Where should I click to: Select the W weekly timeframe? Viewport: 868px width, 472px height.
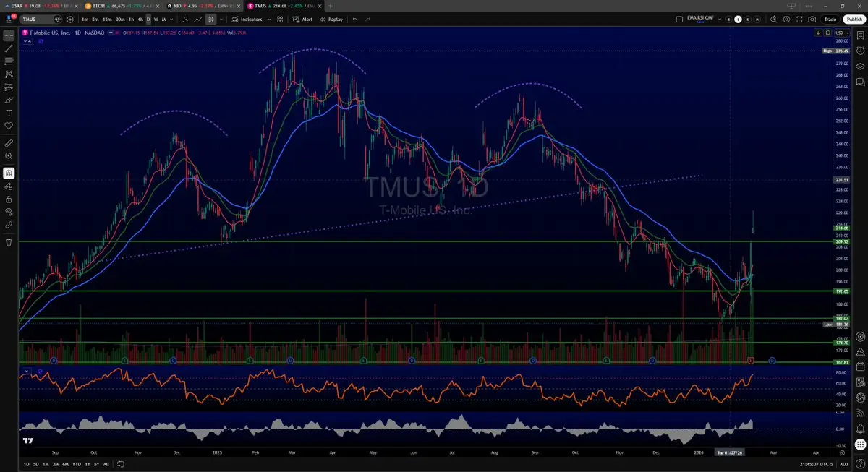pyautogui.click(x=156, y=20)
